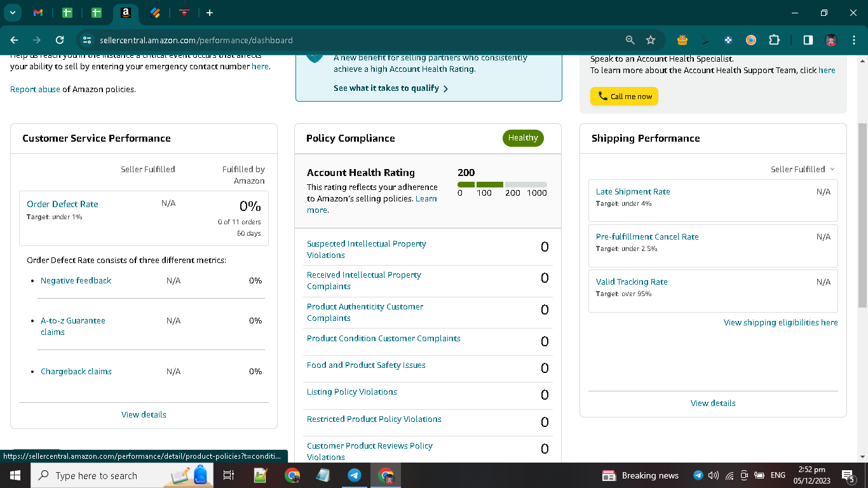Image resolution: width=868 pixels, height=488 pixels.
Task: Open the yellow extension icon in toolbar
Action: coord(682,40)
